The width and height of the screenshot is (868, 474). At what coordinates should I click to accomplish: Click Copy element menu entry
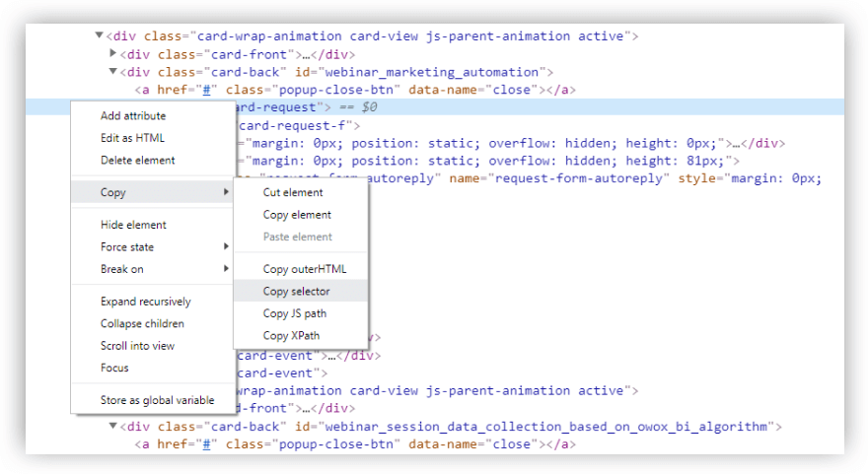[x=297, y=215]
